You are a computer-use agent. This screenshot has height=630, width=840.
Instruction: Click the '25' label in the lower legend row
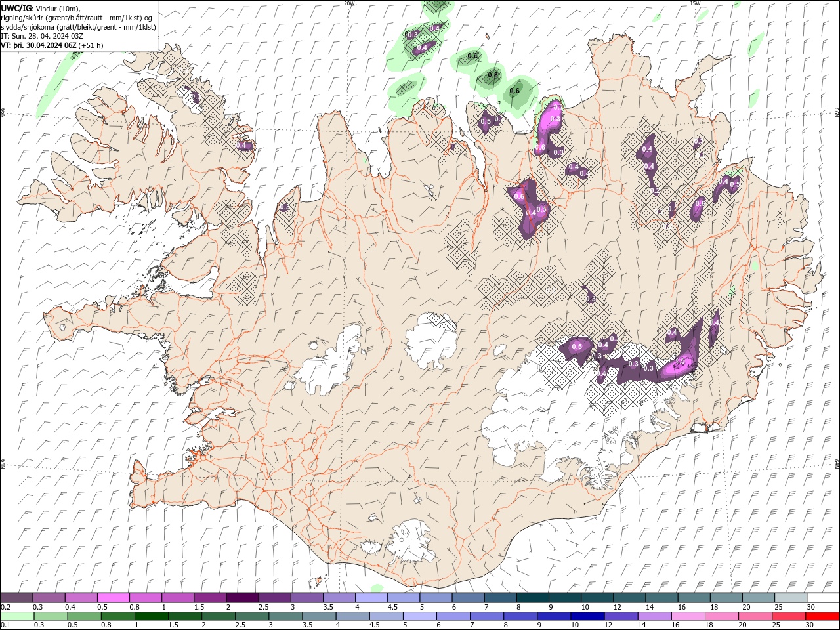click(776, 625)
